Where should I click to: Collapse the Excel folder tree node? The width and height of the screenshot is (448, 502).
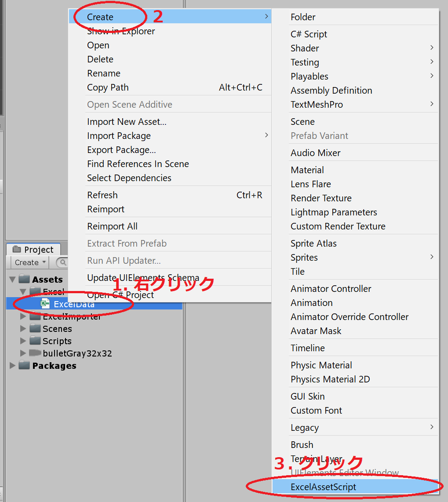pos(23,291)
